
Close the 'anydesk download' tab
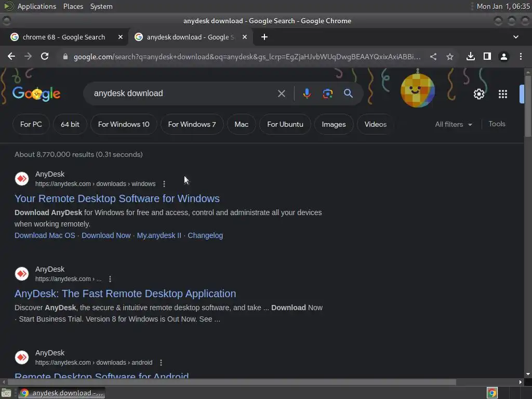(245, 37)
